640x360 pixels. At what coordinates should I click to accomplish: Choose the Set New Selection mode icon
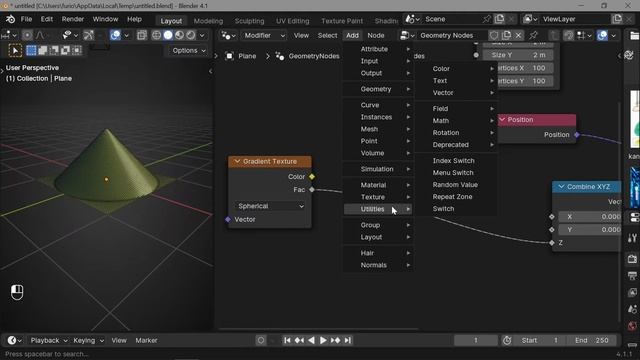point(31,51)
